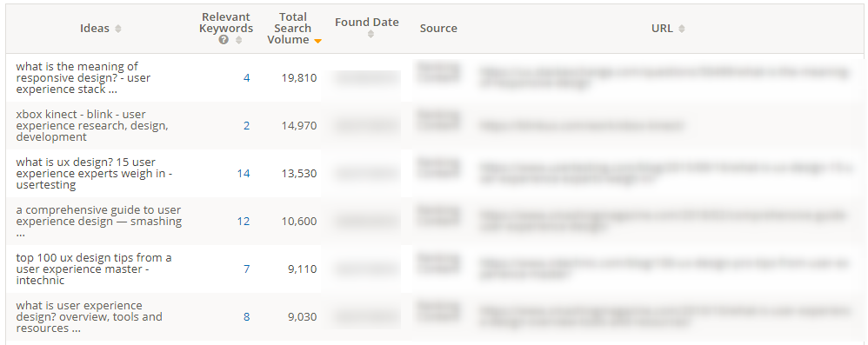Select the 'what is the meaning of responsive design?' idea

click(83, 78)
